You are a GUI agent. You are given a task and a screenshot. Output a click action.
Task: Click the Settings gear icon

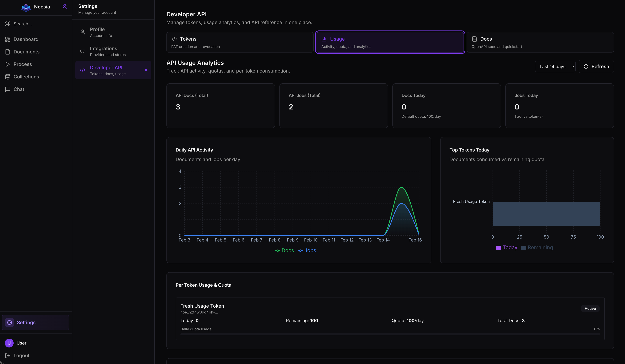9,322
